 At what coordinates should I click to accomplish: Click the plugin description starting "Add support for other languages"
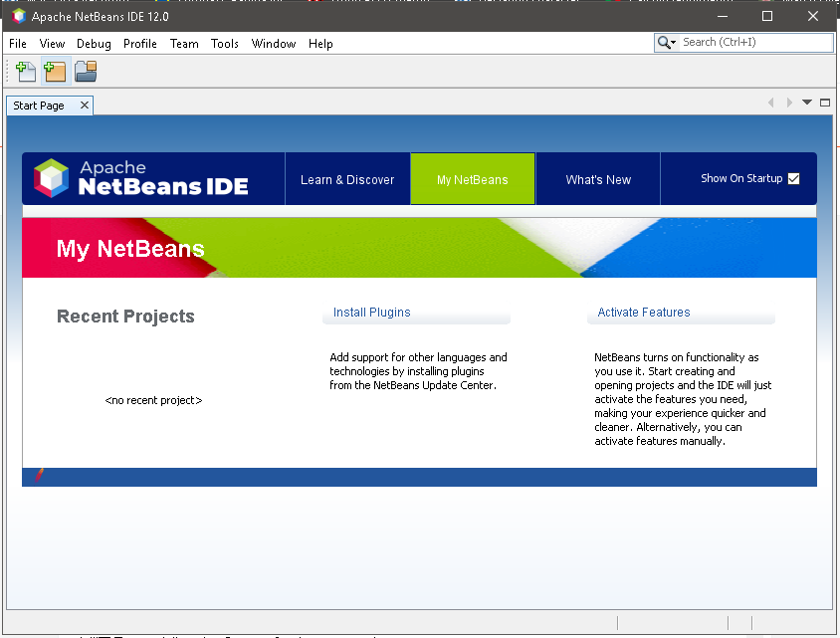point(418,371)
